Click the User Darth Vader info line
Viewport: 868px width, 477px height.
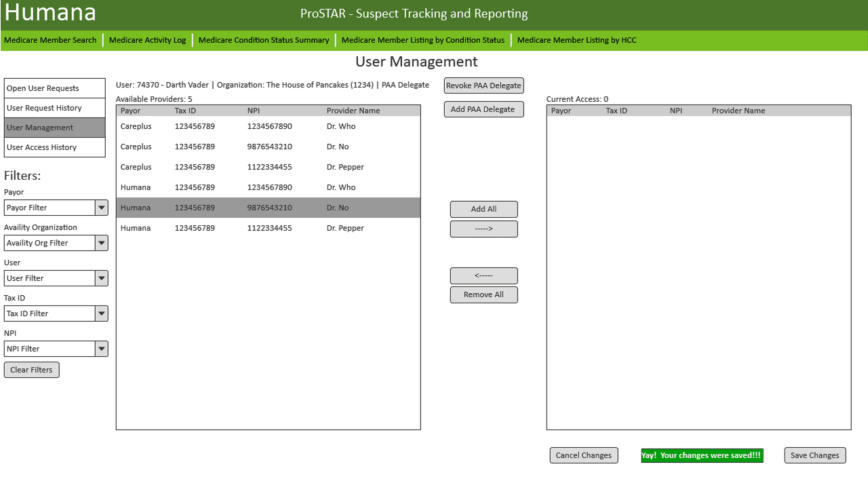pos(273,85)
